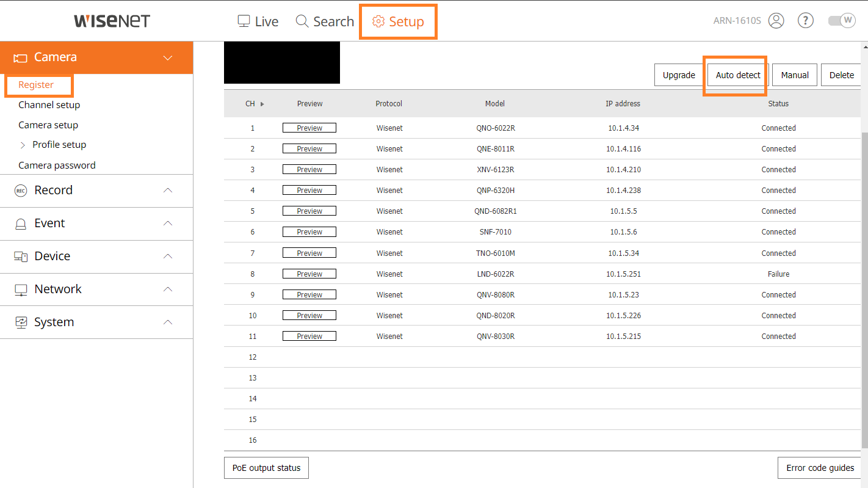Viewport: 868px width, 488px height.
Task: Expand the Network section chevron
Action: [x=168, y=290]
